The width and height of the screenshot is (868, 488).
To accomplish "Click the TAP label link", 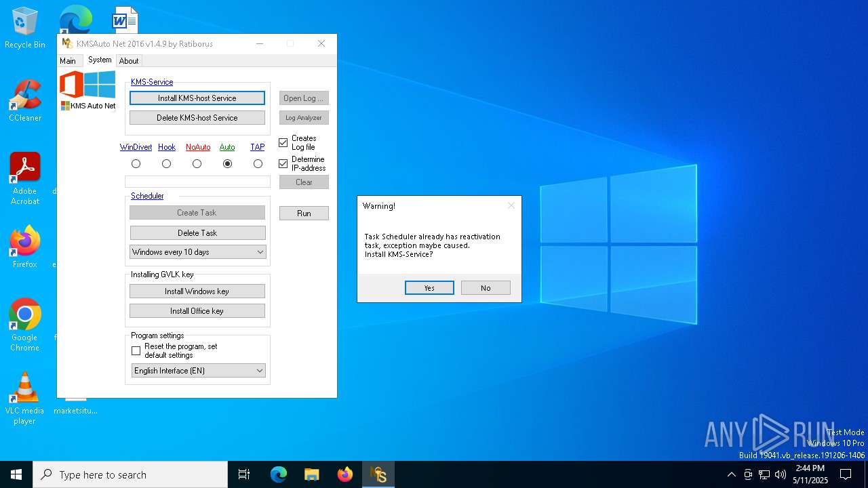I will 258,147.
